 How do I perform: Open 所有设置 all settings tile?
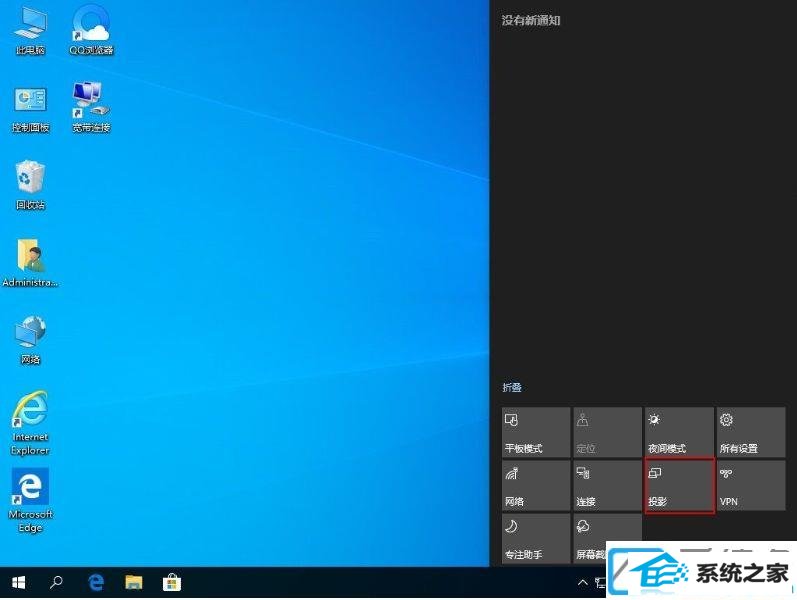coord(751,432)
